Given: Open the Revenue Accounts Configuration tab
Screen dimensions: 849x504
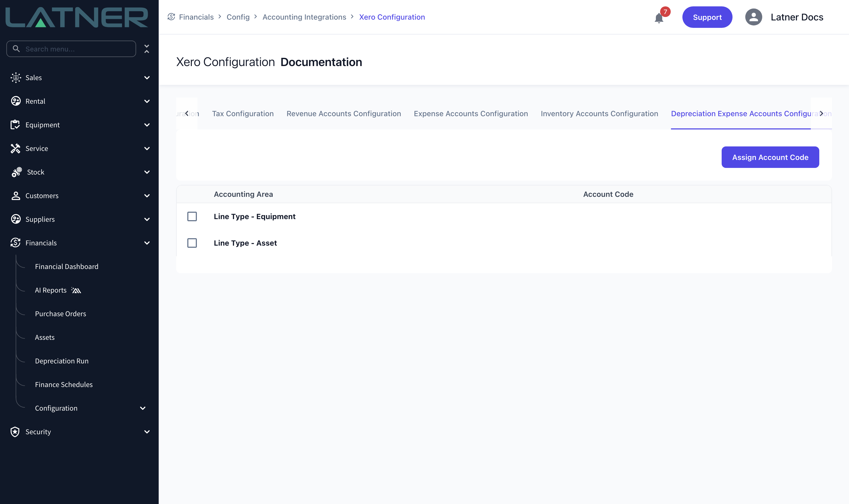Looking at the screenshot, I should tap(344, 114).
